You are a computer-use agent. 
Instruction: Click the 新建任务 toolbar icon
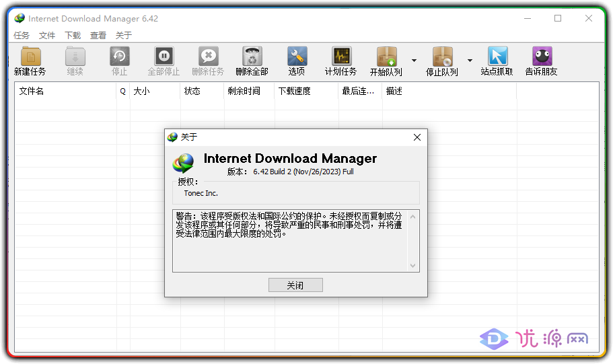[30, 57]
